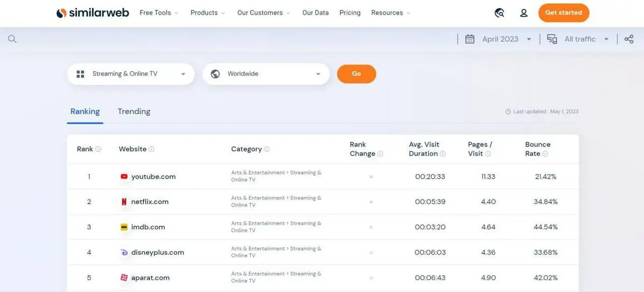This screenshot has width=644, height=292.
Task: Click the 34.84% bounce rate value
Action: [x=546, y=202]
